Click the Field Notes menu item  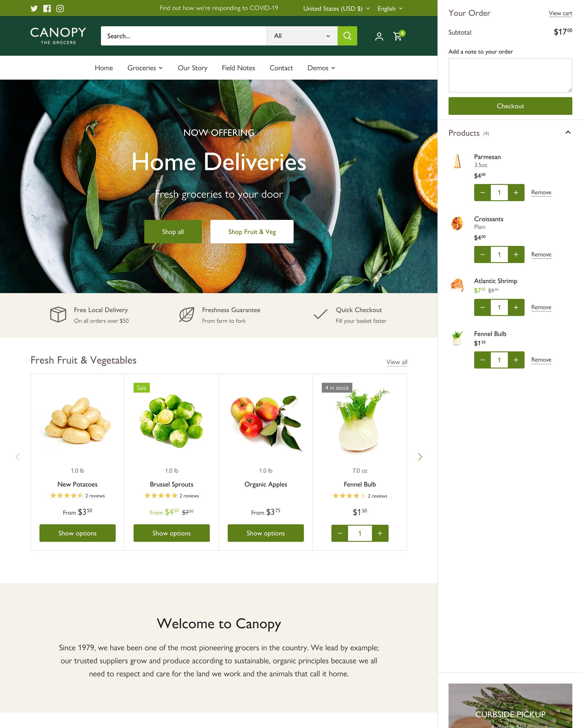(238, 67)
